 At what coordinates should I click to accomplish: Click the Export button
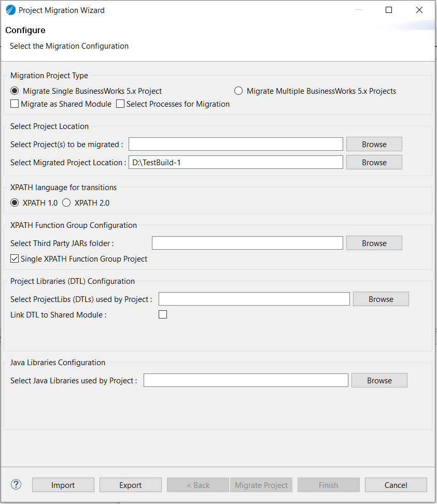pyautogui.click(x=131, y=485)
